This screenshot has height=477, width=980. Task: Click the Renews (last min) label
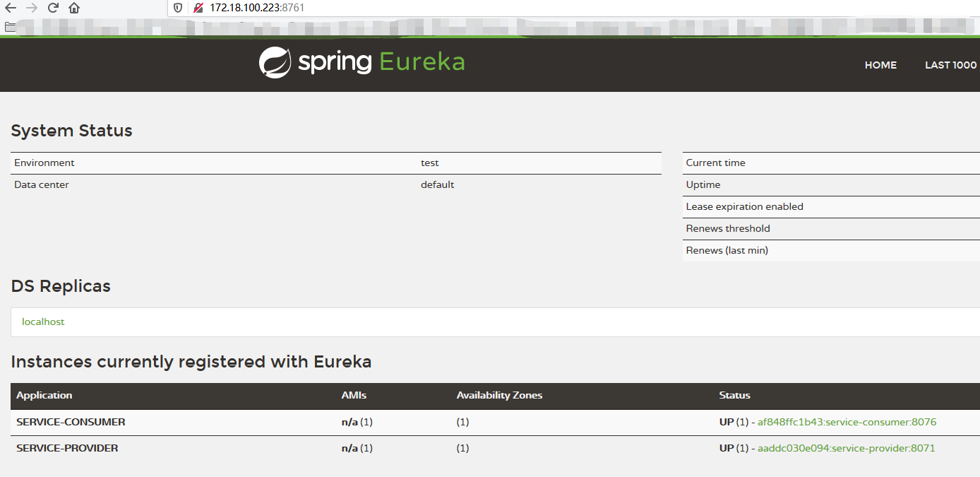(727, 250)
